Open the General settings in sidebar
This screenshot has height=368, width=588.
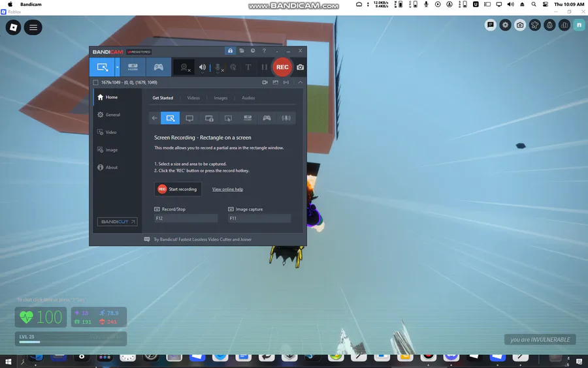(117, 115)
